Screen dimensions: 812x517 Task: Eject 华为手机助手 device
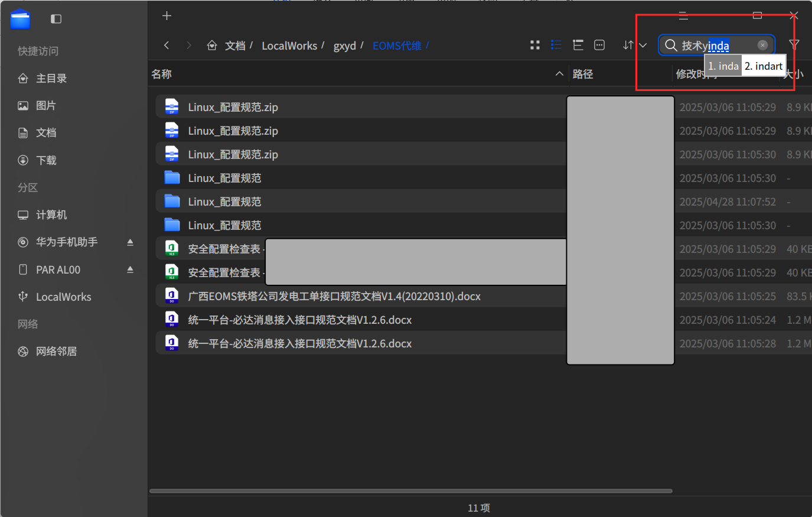tap(130, 242)
